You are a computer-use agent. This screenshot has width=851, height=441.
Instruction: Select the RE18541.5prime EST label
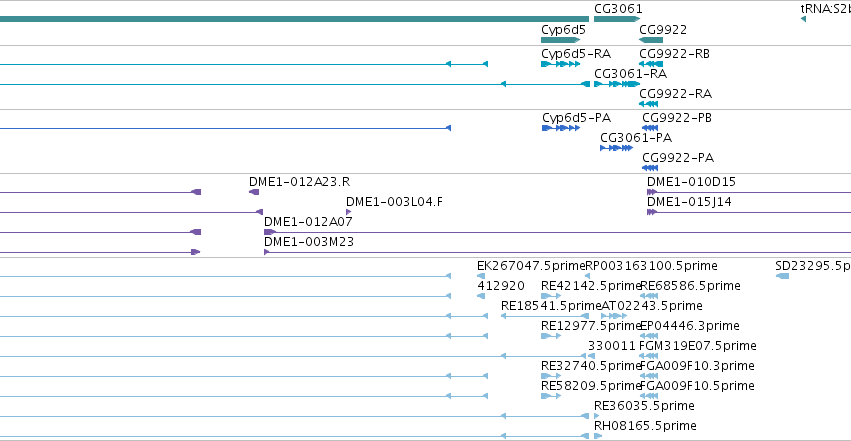click(551, 306)
